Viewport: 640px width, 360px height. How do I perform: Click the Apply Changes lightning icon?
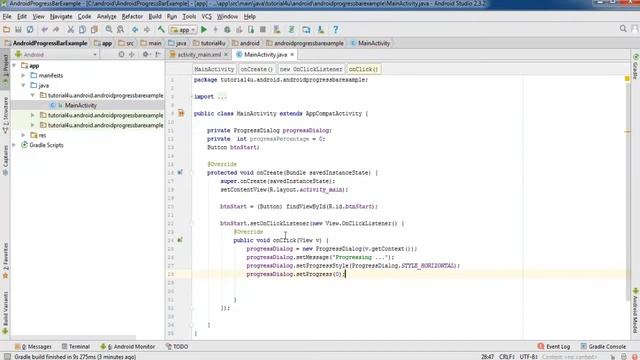coord(216,29)
